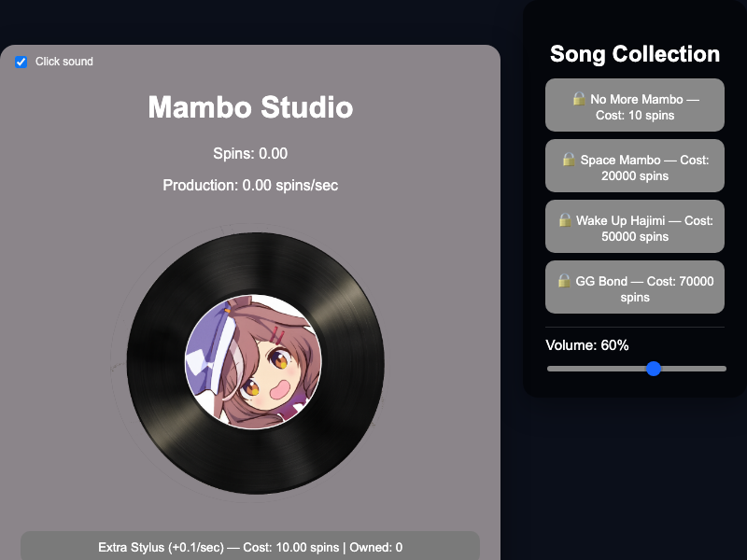This screenshot has height=560, width=747.
Task: Click the anime character at the record's center
Action: pos(253,361)
